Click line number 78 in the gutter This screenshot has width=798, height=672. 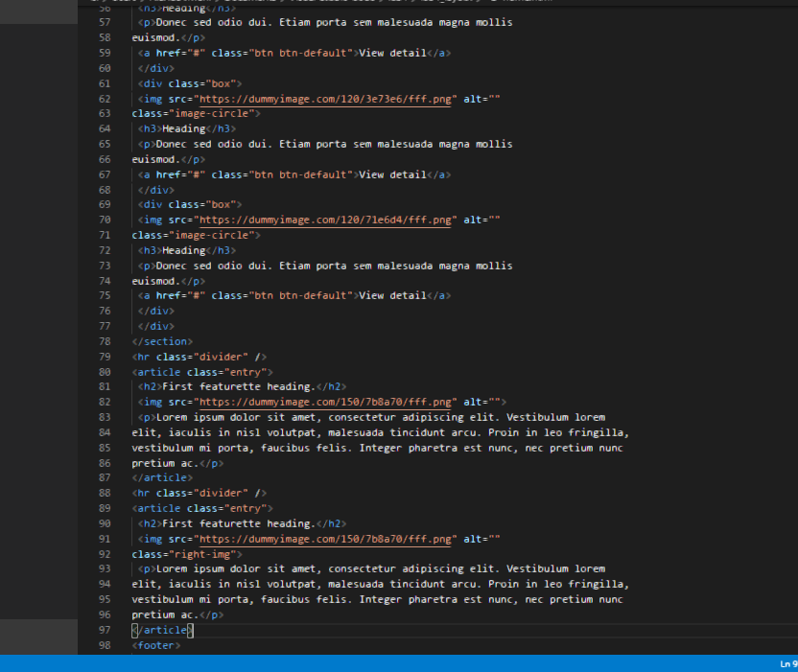tap(105, 341)
